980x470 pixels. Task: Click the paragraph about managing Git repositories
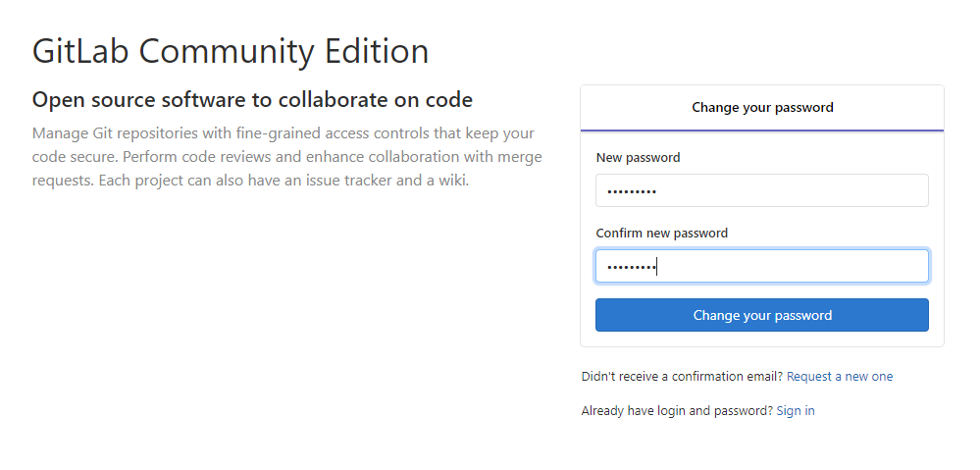pos(286,157)
